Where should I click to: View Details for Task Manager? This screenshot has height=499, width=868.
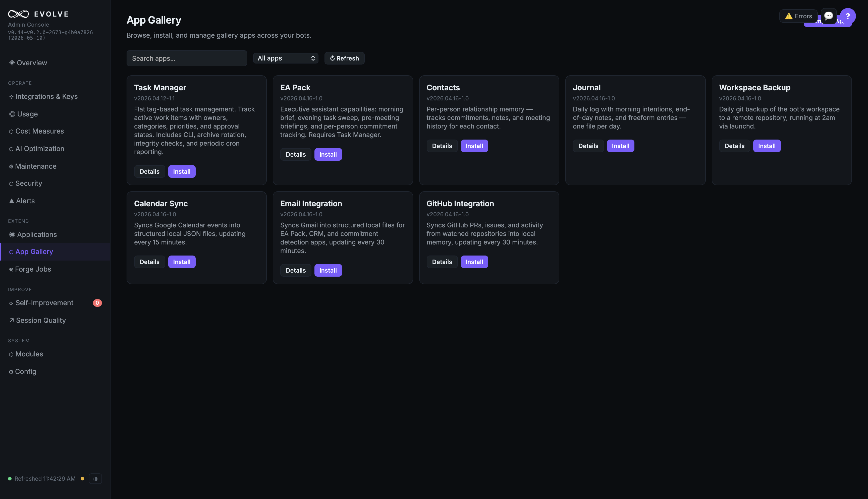(x=149, y=171)
